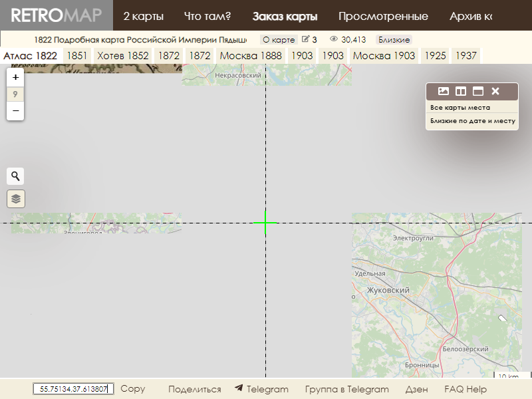Click the edit pencil icon next to 3
This screenshot has width=532, height=399.
[305, 39]
